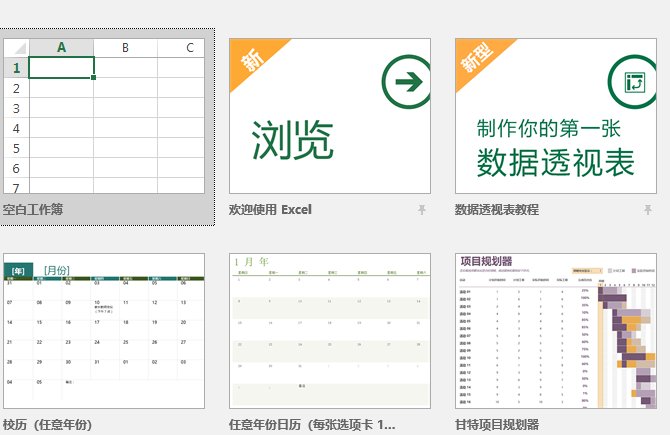Open the any-year calendar template thumbnail
The height and width of the screenshot is (435, 670).
point(330,331)
